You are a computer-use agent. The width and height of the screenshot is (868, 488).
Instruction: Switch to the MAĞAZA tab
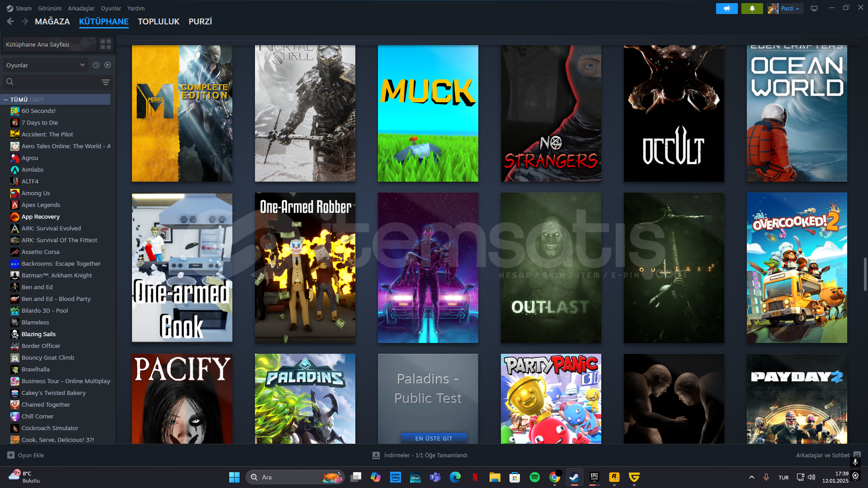(x=52, y=21)
